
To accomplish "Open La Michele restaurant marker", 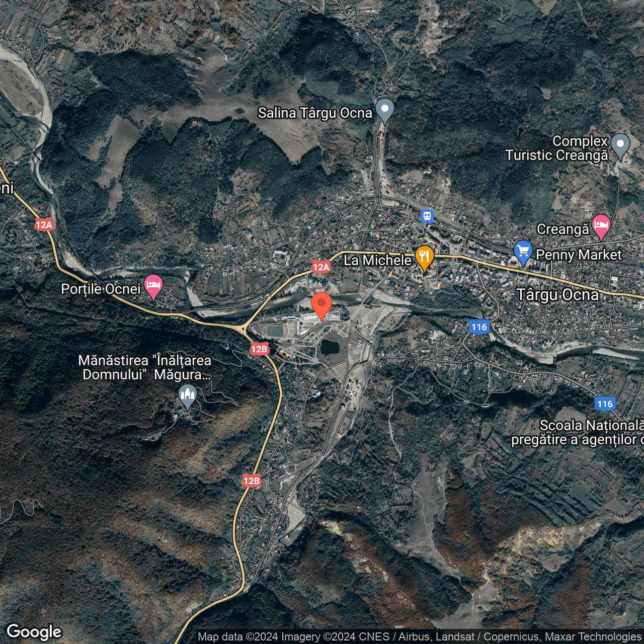I will click(x=425, y=258).
